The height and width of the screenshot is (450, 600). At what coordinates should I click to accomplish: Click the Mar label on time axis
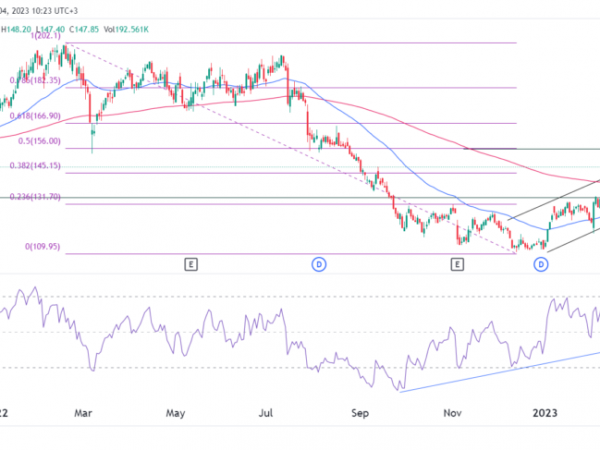tap(83, 413)
